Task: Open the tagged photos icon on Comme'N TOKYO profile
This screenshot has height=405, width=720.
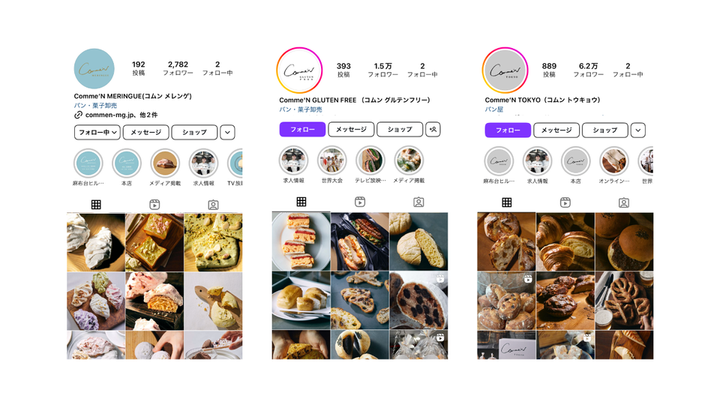Action: coord(624,202)
